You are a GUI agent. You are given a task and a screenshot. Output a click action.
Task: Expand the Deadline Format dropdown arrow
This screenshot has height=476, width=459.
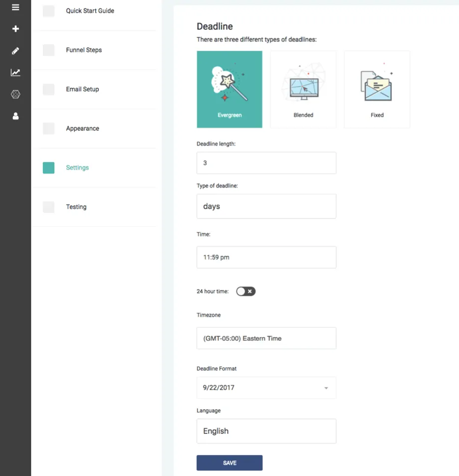tap(326, 388)
